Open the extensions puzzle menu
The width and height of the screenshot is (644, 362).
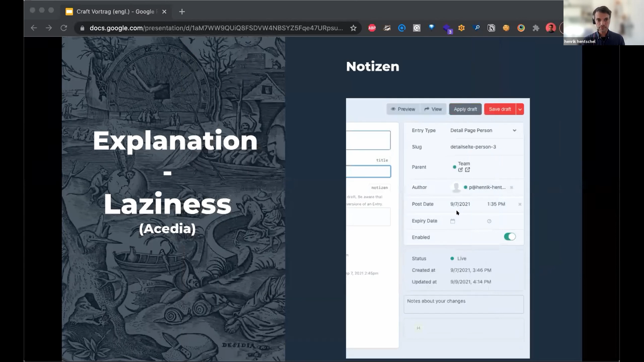(x=536, y=28)
